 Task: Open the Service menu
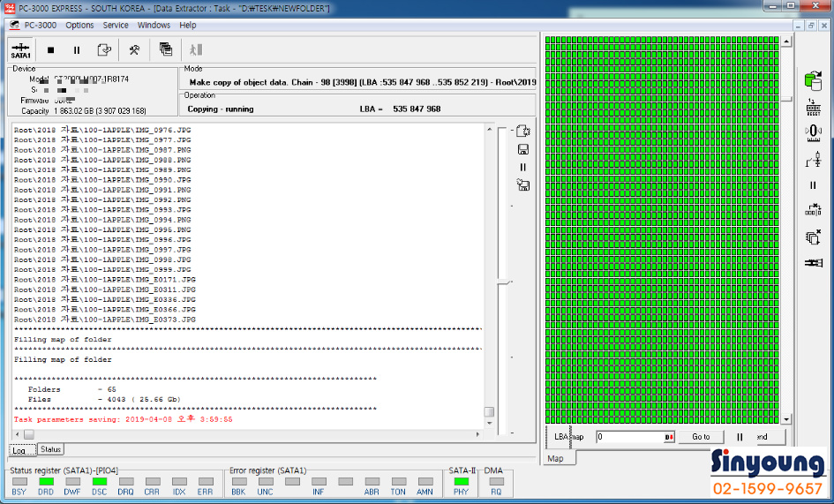[x=116, y=25]
